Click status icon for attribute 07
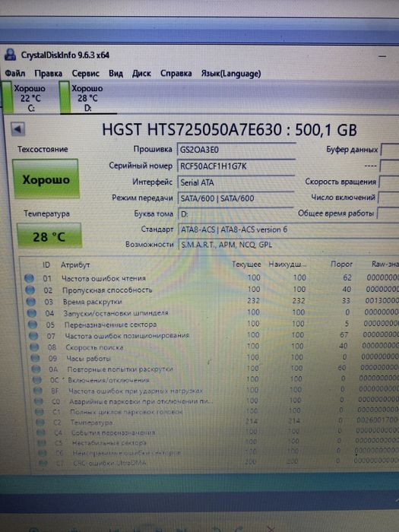This screenshot has width=399, height=532. 33,336
